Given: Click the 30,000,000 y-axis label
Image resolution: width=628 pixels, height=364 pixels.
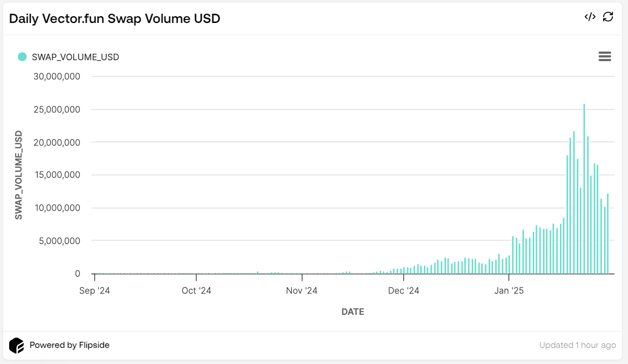Looking at the screenshot, I should 57,76.
